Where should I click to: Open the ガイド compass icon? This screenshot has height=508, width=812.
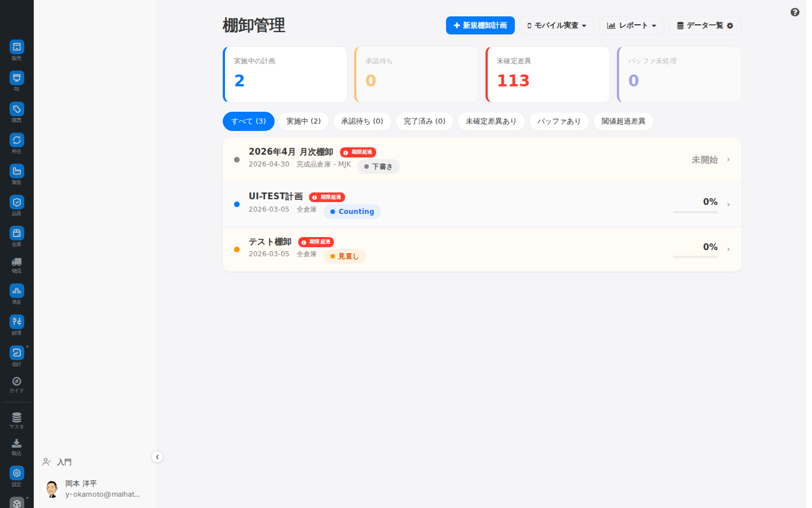click(17, 382)
